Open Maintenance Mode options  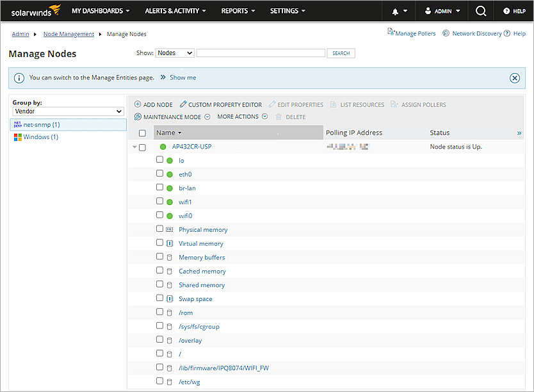click(172, 117)
